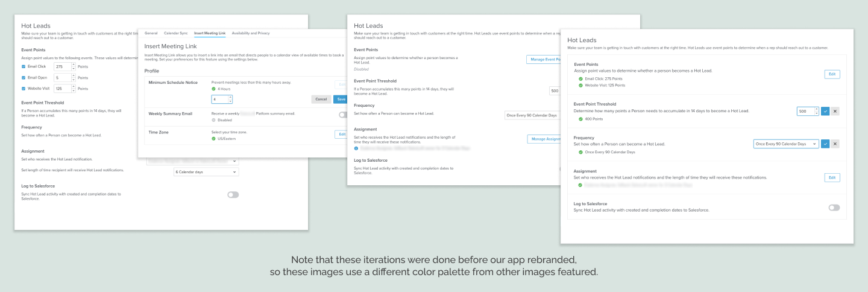
Task: Click the green check icon beside US/Eastern
Action: [214, 139]
